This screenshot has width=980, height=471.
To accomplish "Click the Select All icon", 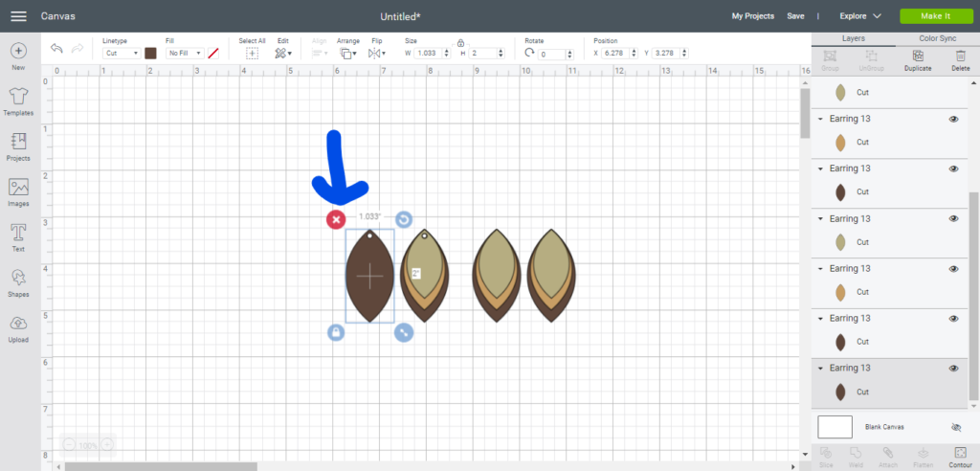I will pos(252,54).
